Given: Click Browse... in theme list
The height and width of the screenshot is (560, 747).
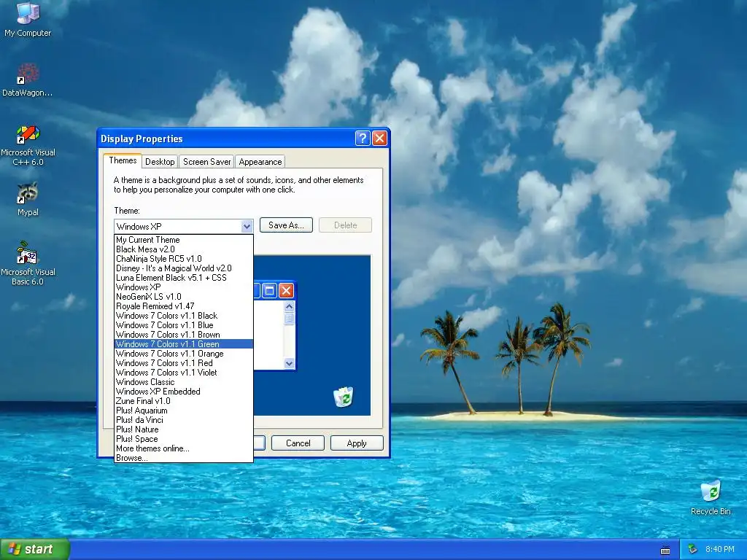Looking at the screenshot, I should [x=184, y=458].
